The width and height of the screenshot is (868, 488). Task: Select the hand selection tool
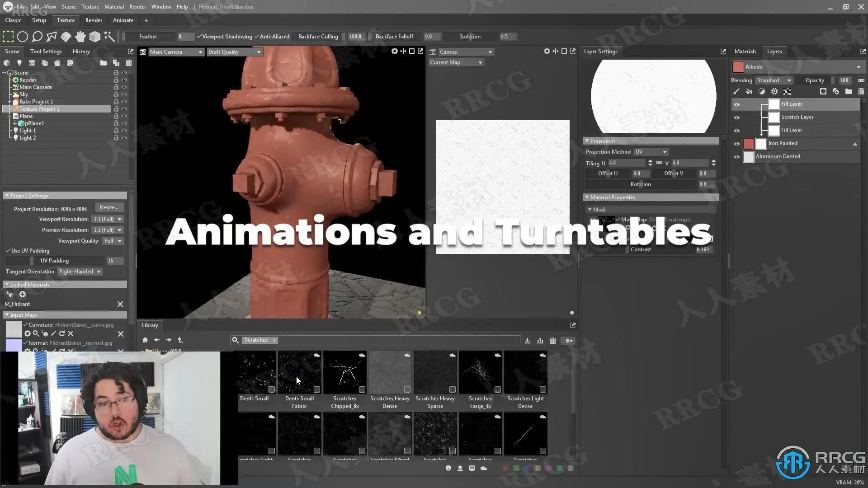80,37
